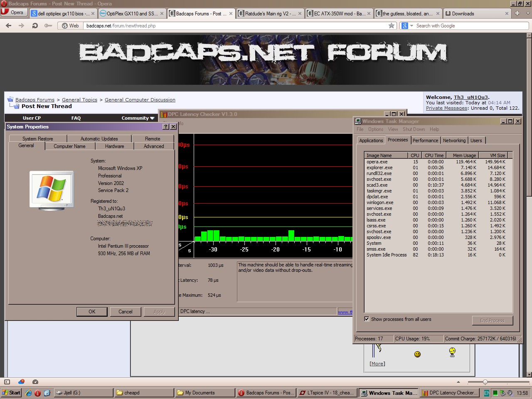The width and height of the screenshot is (532, 399).
Task: Open the Automatic Updates tab
Action: point(99,139)
